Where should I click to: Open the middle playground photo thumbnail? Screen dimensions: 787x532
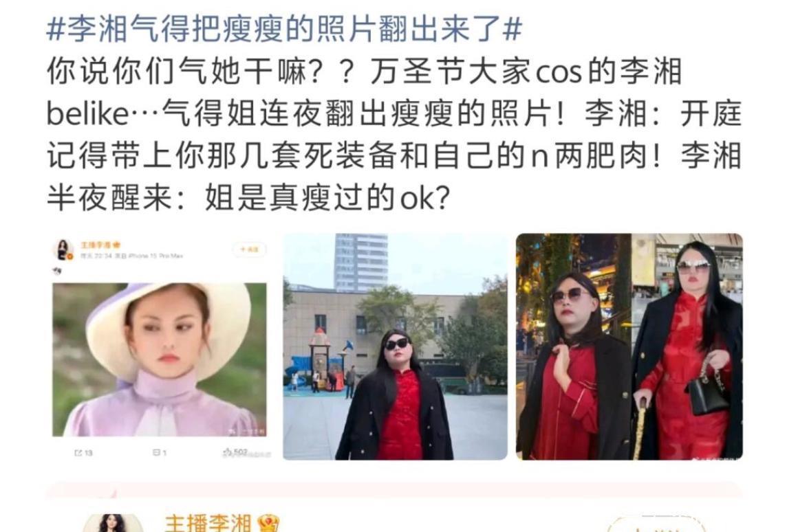click(395, 346)
